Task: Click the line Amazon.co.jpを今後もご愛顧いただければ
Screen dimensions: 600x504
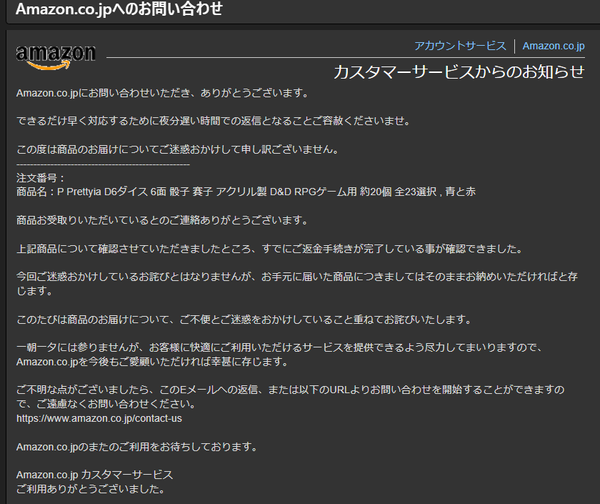Action: pyautogui.click(x=152, y=362)
